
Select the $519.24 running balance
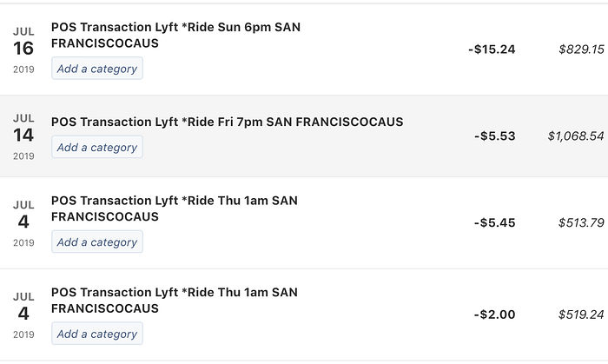point(581,314)
